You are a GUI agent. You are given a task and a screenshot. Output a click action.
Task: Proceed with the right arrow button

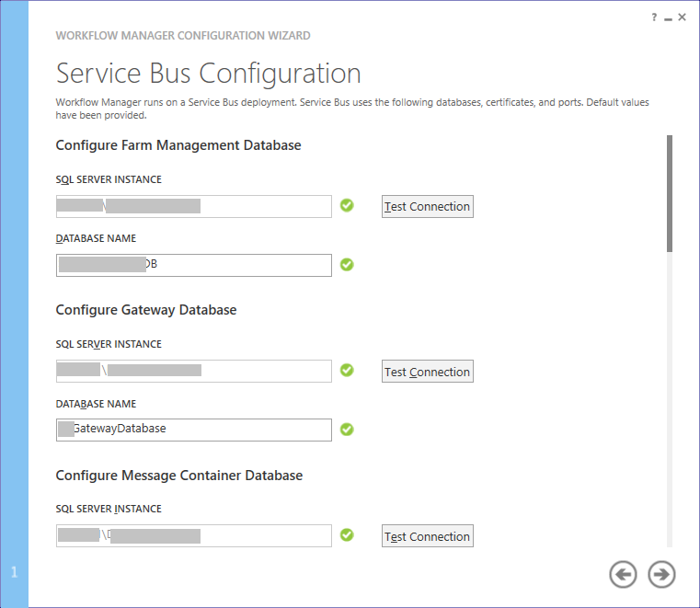coord(661,575)
